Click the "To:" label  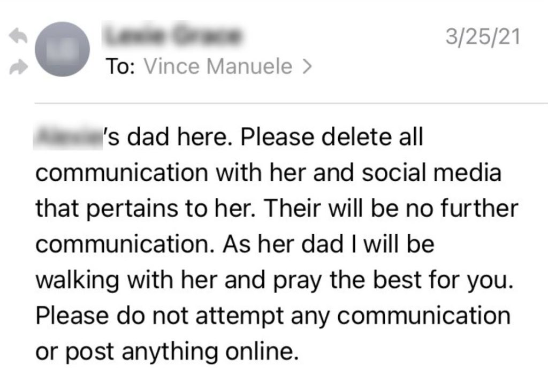coord(122,67)
